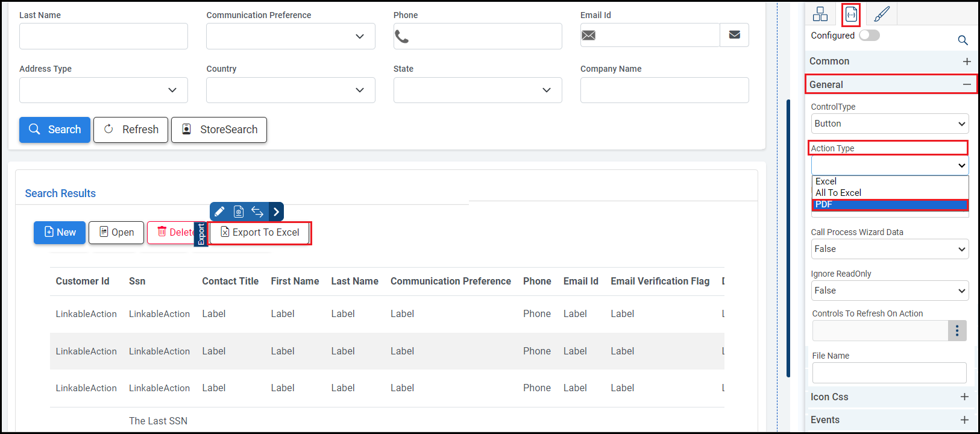Click the Export To Excel button
The image size is (980, 434).
click(260, 233)
